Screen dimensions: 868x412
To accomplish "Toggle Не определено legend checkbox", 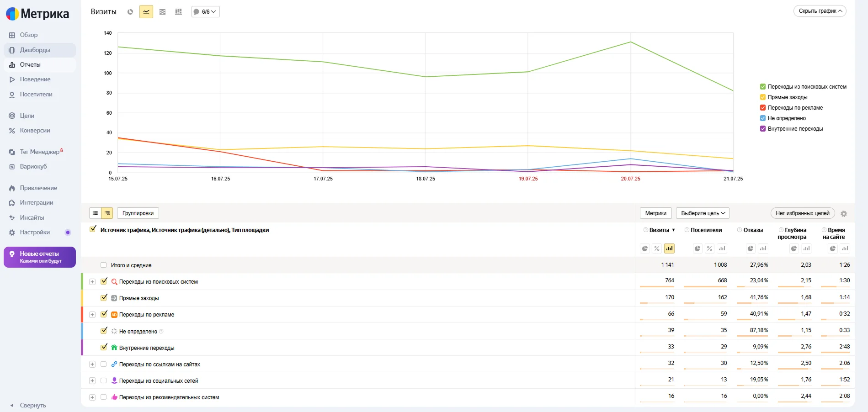I will 762,118.
